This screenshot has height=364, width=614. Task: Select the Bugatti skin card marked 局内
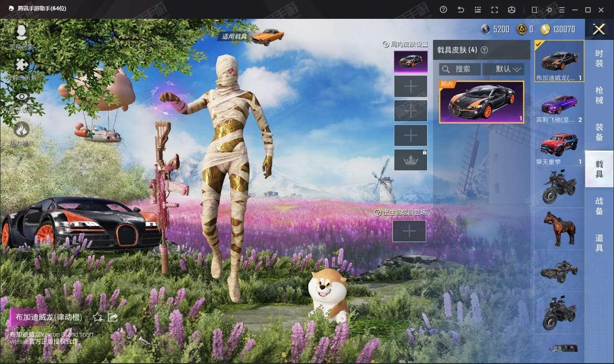[482, 102]
